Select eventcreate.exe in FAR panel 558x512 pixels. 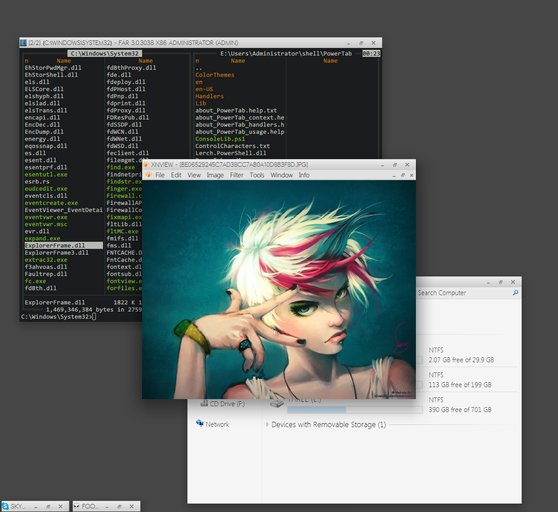51,203
